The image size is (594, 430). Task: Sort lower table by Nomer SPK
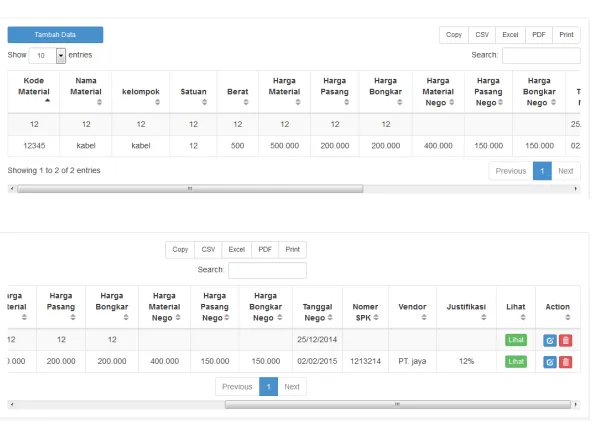click(365, 306)
